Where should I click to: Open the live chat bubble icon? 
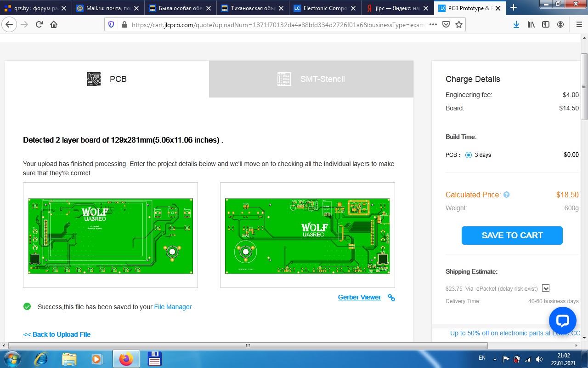562,321
